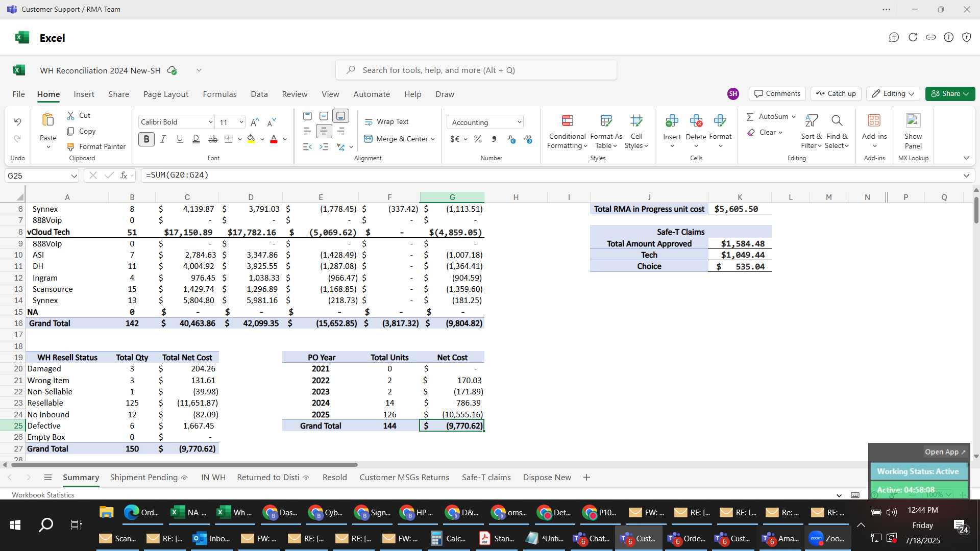980x551 pixels.
Task: Click the Redo arrow icon
Action: (x=17, y=139)
